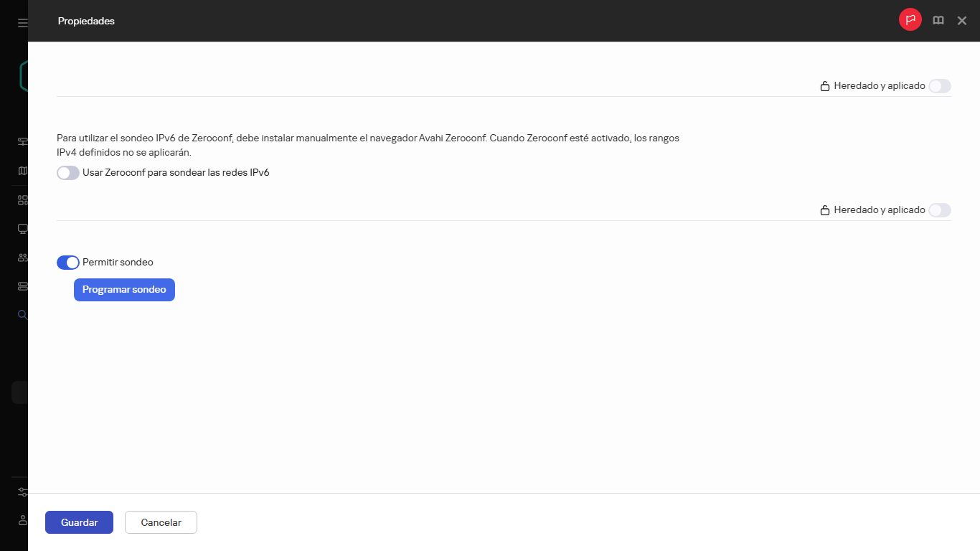The image size is (980, 551).
Task: Close the Propiedades panel
Action: [x=962, y=21]
